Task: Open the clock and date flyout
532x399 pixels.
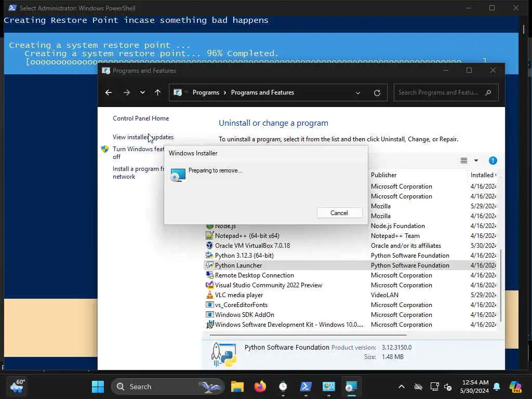Action: pos(475,387)
